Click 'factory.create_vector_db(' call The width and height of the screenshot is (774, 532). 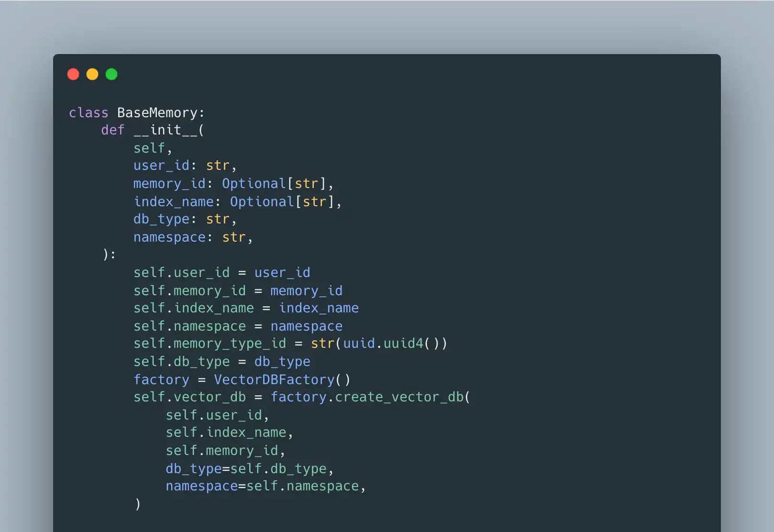[x=371, y=398]
